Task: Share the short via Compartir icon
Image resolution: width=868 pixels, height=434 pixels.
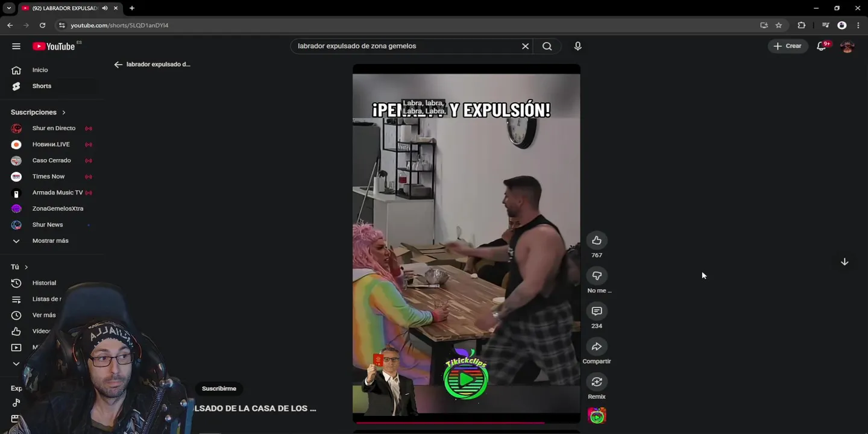Action: tap(597, 347)
